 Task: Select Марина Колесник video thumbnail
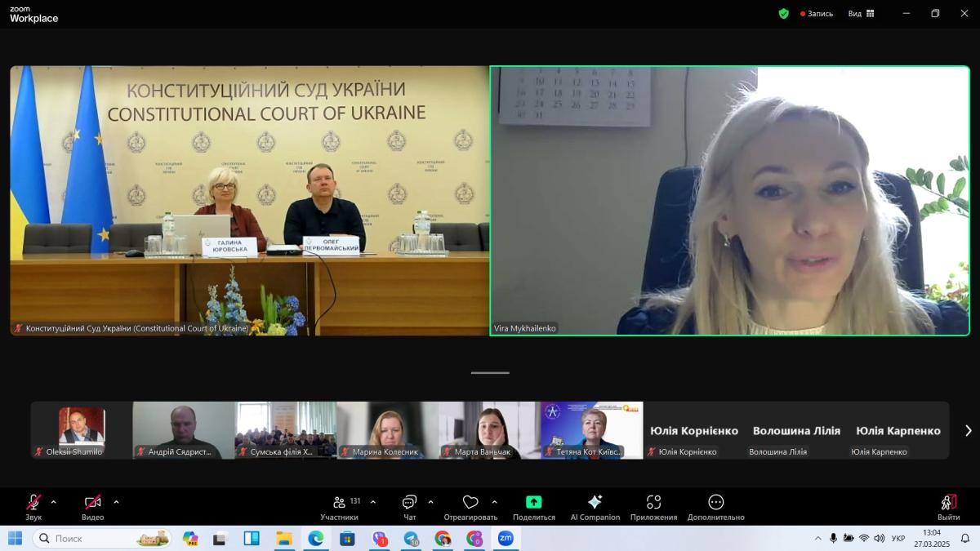click(387, 429)
